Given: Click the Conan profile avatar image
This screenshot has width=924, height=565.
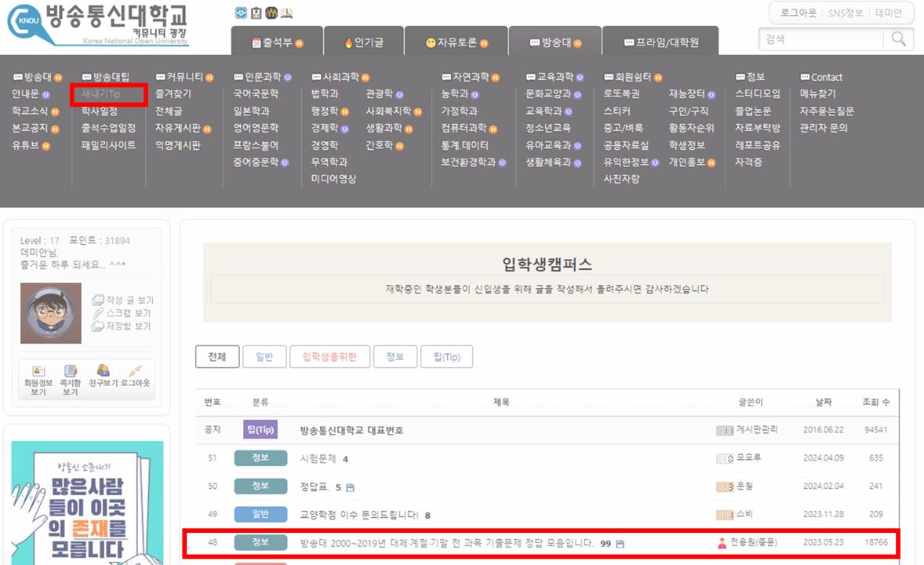Looking at the screenshot, I should pos(51,313).
